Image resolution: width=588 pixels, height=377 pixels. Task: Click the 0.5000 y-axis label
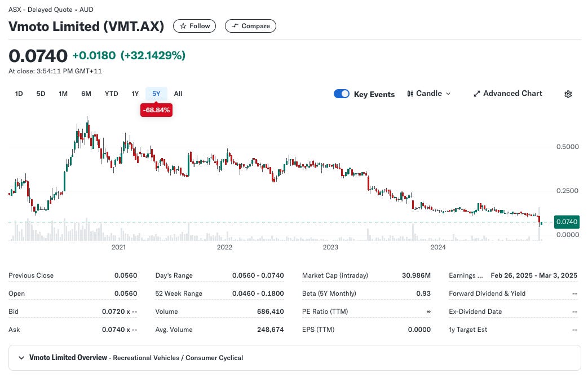tap(567, 147)
